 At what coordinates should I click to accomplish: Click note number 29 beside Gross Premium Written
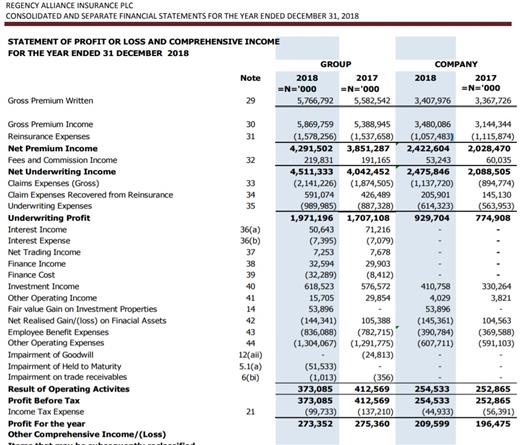point(251,101)
